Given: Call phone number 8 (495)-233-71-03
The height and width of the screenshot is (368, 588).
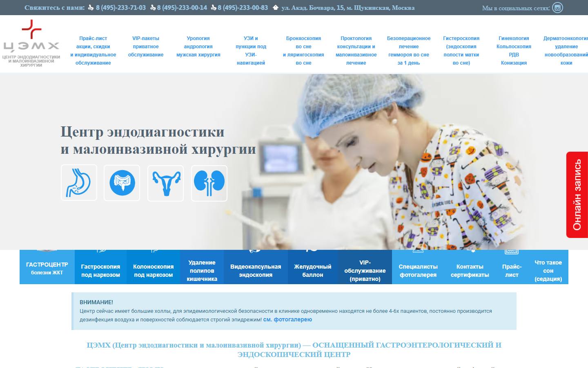Looking at the screenshot, I should click(120, 8).
